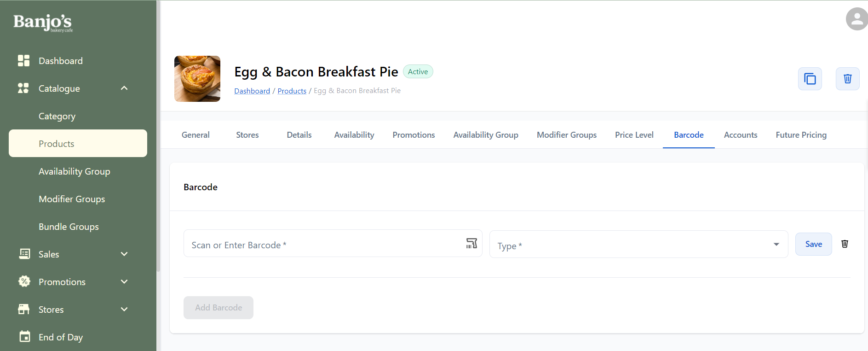This screenshot has width=868, height=351.
Task: Click the Egg & Bacon pie thumbnail
Action: (197, 79)
